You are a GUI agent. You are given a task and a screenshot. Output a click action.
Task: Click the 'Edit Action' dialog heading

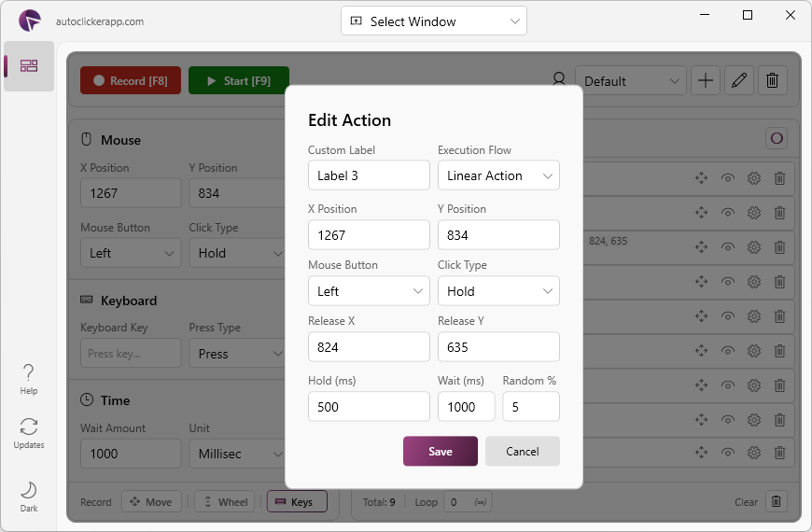point(350,120)
